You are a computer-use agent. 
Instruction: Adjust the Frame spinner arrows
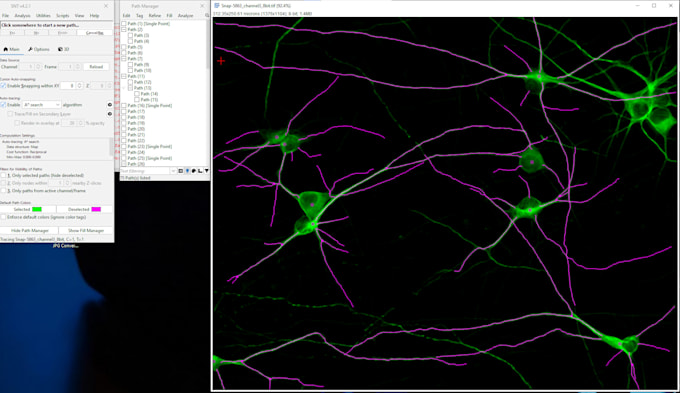[78, 67]
